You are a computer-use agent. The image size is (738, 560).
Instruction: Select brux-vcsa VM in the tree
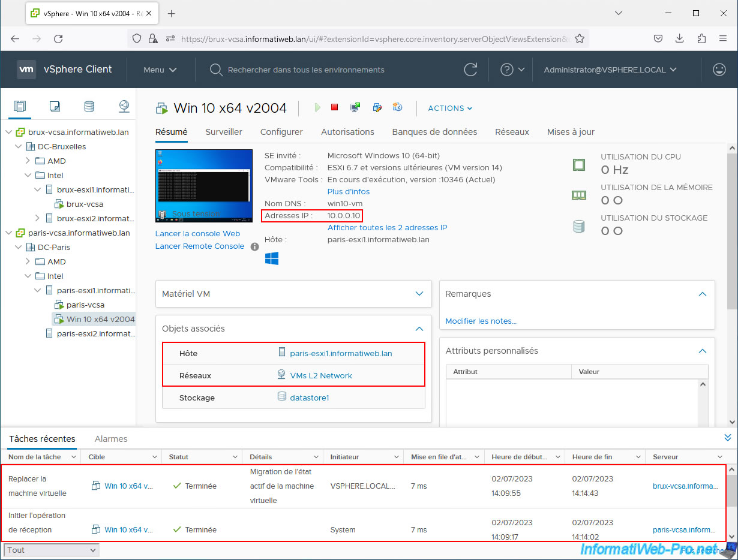(x=85, y=204)
